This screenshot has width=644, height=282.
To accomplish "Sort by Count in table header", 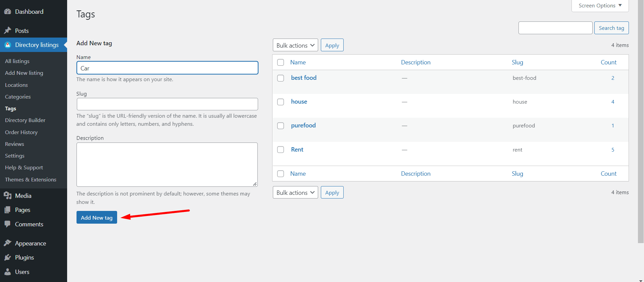I will pyautogui.click(x=608, y=62).
